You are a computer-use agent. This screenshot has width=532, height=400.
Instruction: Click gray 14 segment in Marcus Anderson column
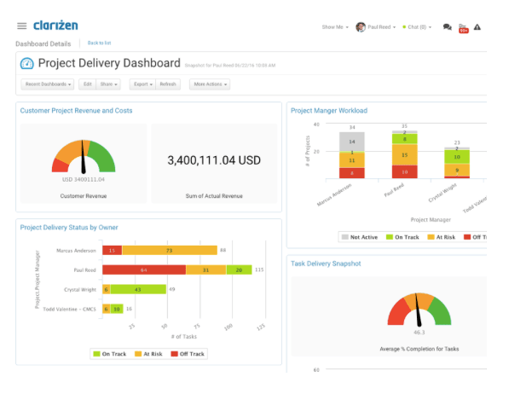coord(352,142)
